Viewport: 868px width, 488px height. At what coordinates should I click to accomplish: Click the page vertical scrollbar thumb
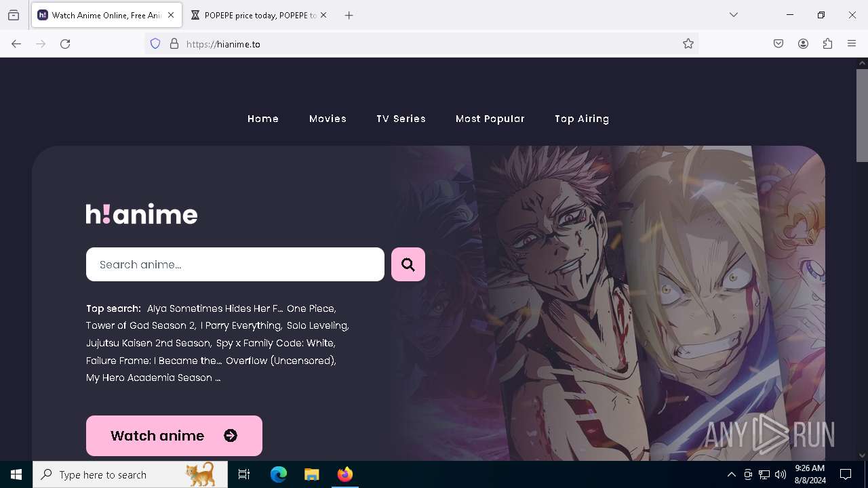coord(862,115)
